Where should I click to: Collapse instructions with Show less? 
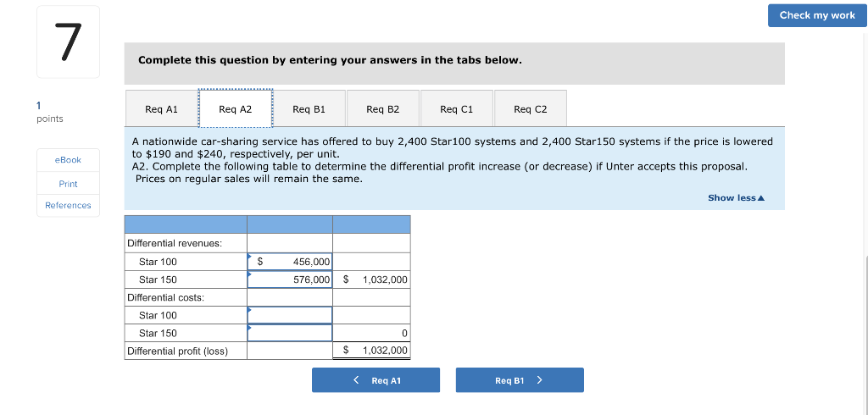click(x=736, y=197)
